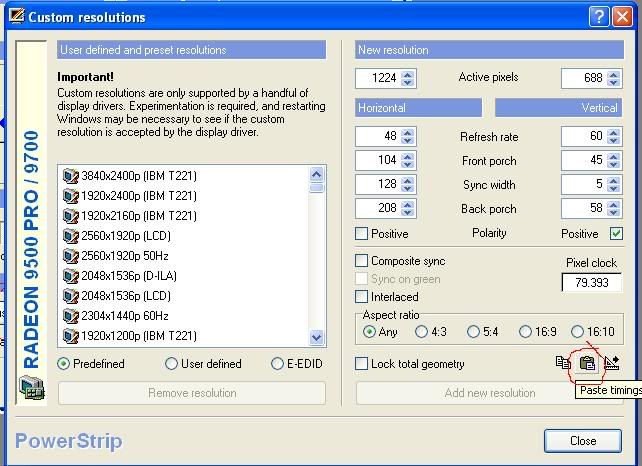
Task: Click the monitor icon beside 1920x1200p (IBM T221)
Action: (70, 336)
